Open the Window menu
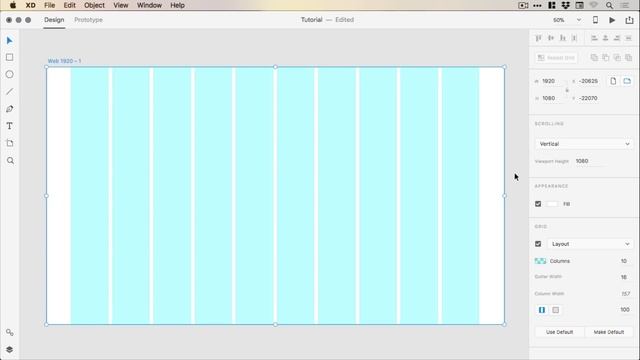 point(149,5)
